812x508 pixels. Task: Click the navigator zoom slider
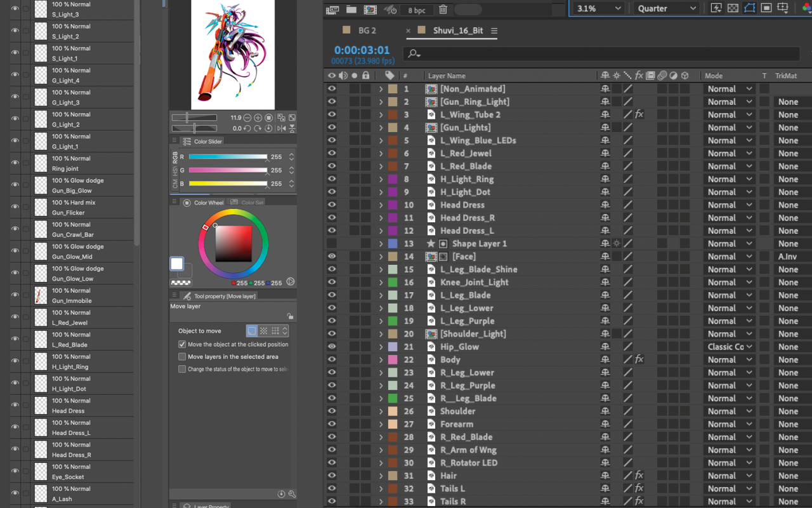194,117
